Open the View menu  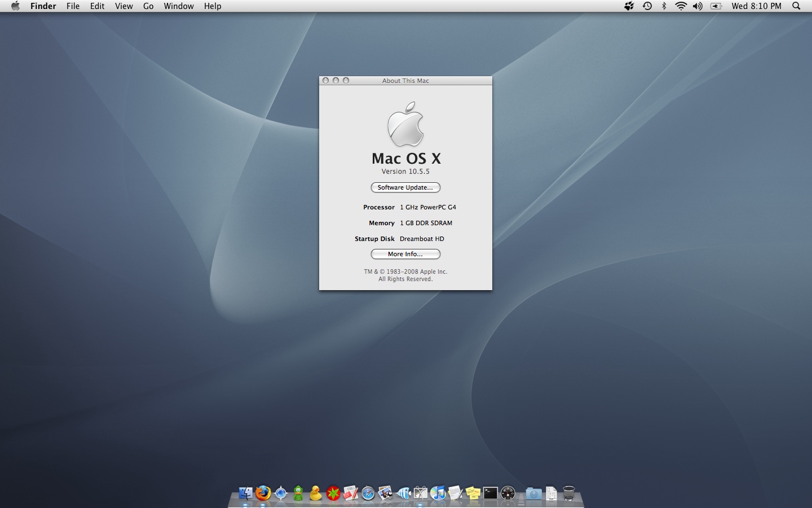124,6
